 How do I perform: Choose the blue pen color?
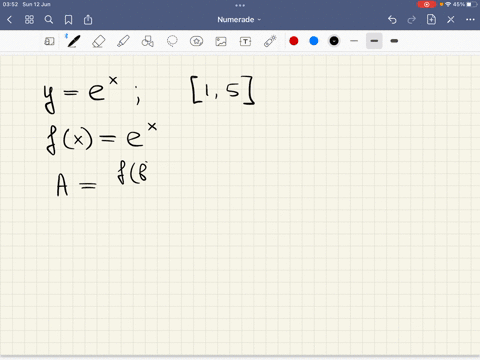pos(314,41)
